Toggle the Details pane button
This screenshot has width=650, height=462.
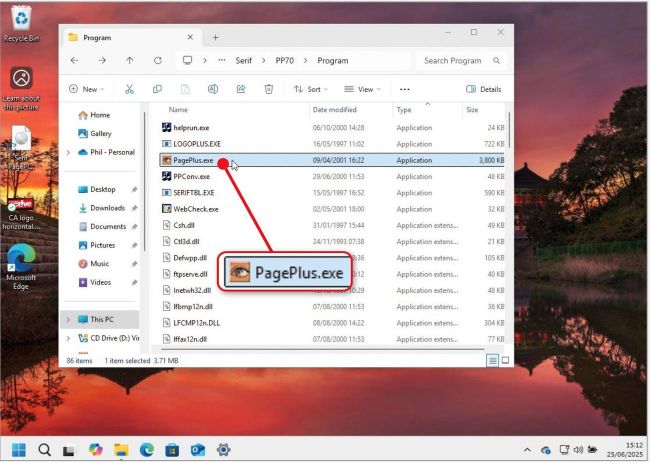(484, 89)
